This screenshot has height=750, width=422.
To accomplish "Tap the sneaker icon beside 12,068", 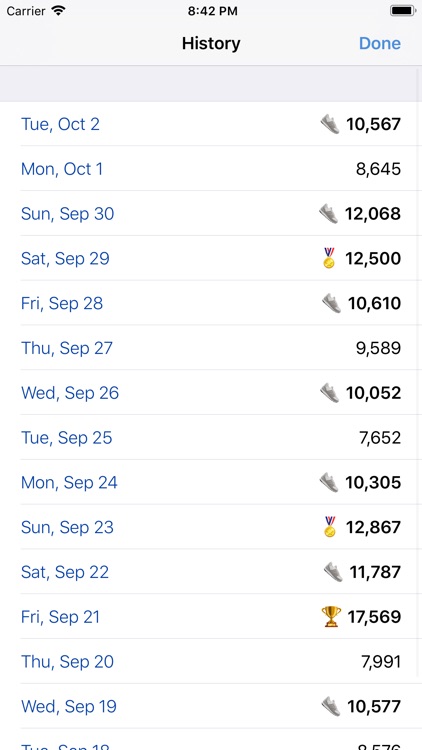I will click(329, 214).
